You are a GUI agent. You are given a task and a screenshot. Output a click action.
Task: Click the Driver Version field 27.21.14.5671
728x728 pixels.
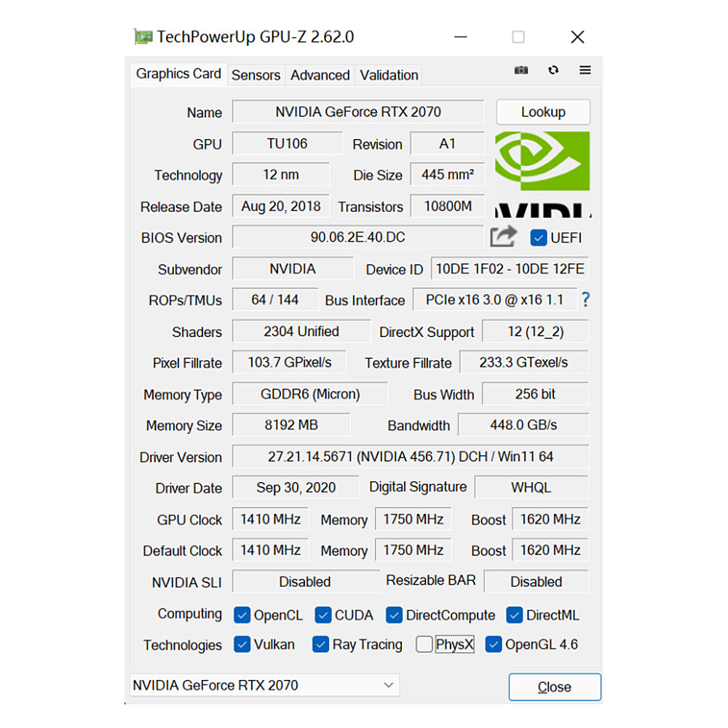click(411, 457)
